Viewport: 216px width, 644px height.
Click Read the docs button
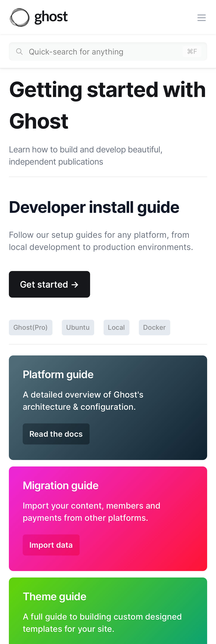pyautogui.click(x=56, y=434)
